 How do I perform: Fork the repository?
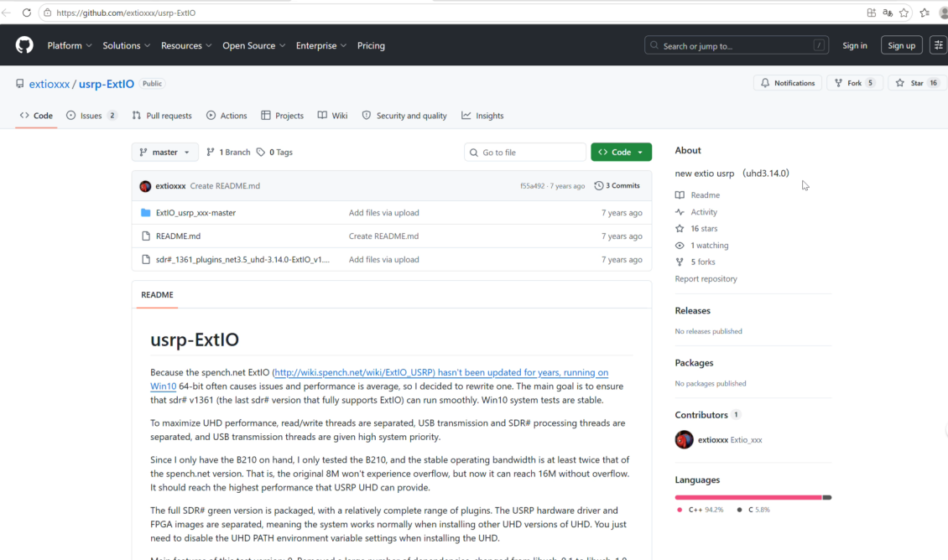coord(855,83)
